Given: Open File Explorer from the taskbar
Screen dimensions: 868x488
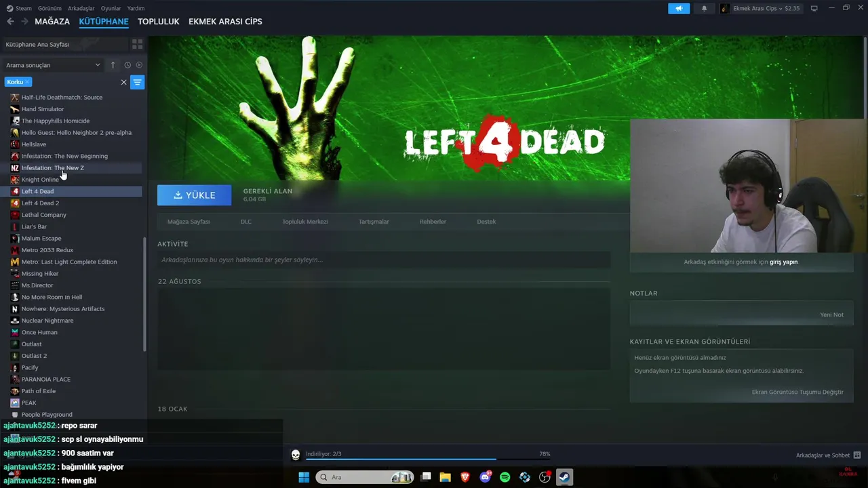Looking at the screenshot, I should coord(446,477).
